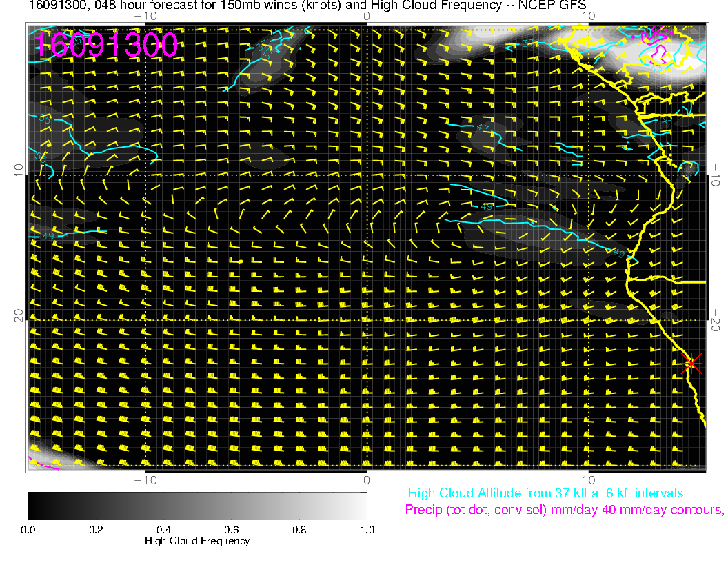Click the -20 latitude label on left axis

19,316
